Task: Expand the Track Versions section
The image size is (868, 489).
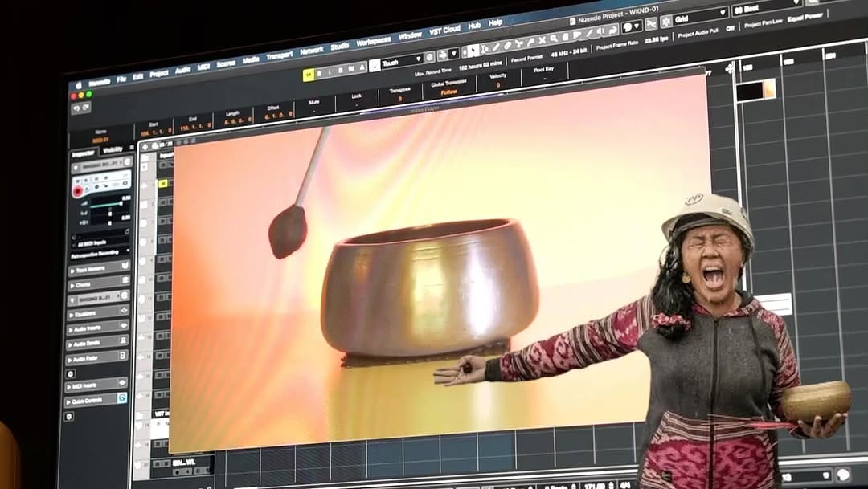Action: pos(98,269)
